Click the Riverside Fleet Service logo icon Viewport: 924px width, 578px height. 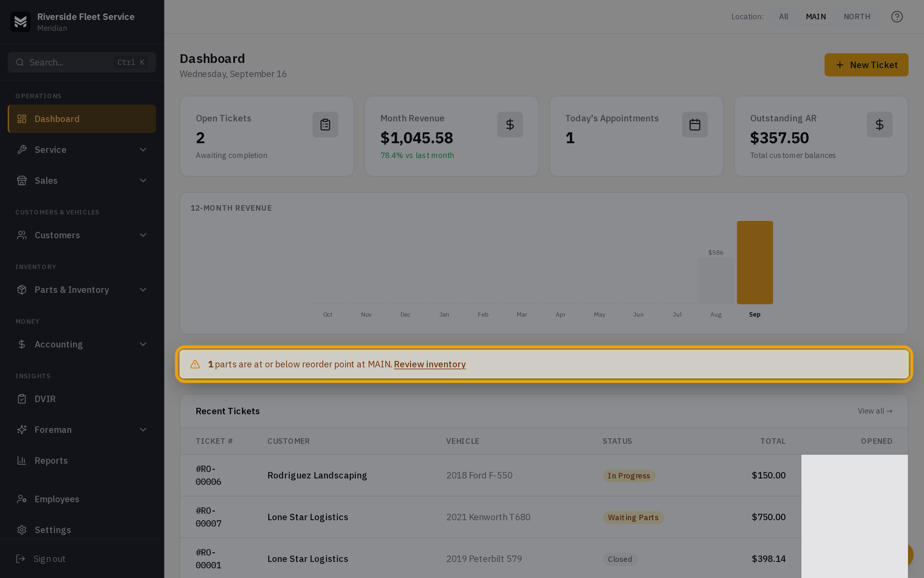[20, 22]
